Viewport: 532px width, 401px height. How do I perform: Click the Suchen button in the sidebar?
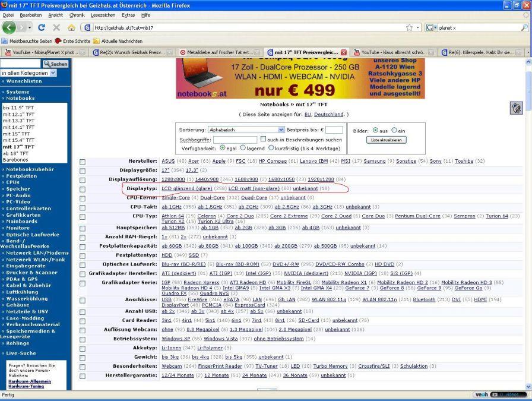[56, 64]
